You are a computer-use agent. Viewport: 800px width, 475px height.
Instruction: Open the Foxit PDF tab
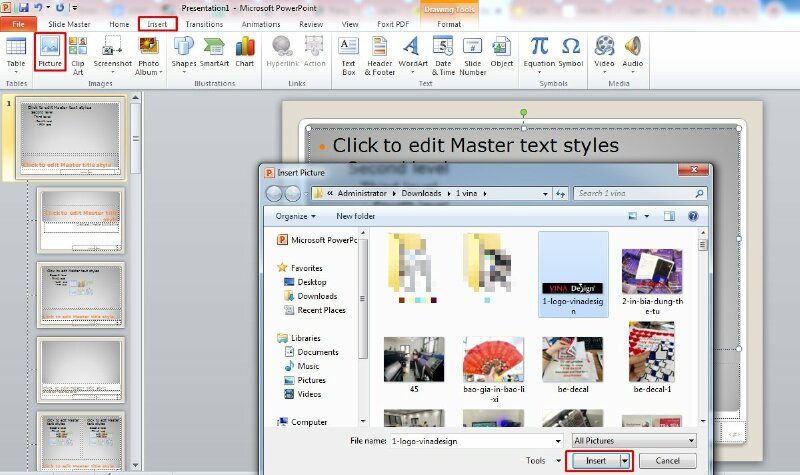point(393,24)
